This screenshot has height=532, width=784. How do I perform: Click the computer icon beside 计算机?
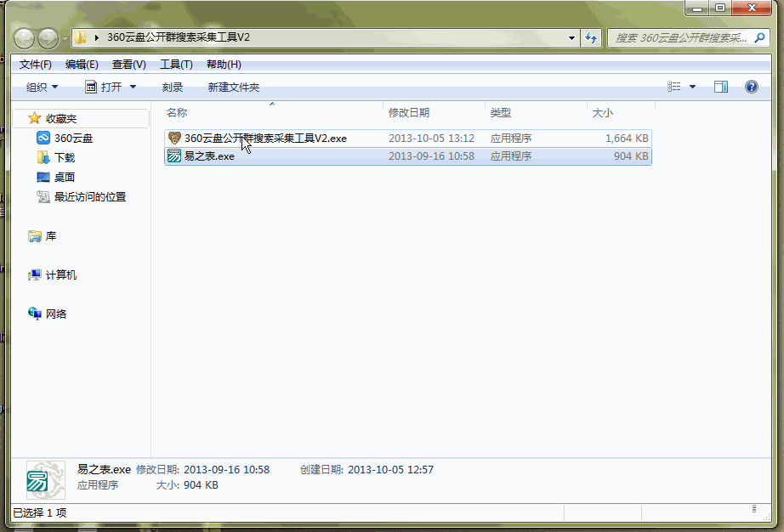coord(35,274)
